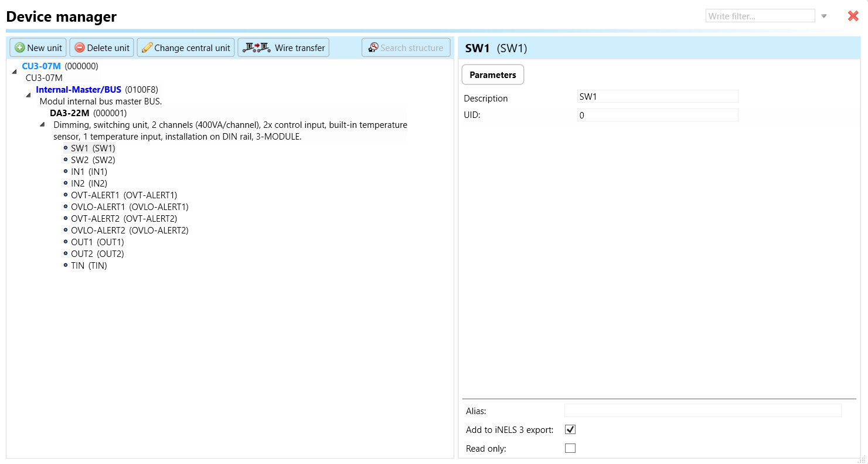
Task: Collapse the Internal-Master/BUS node
Action: 28,95
